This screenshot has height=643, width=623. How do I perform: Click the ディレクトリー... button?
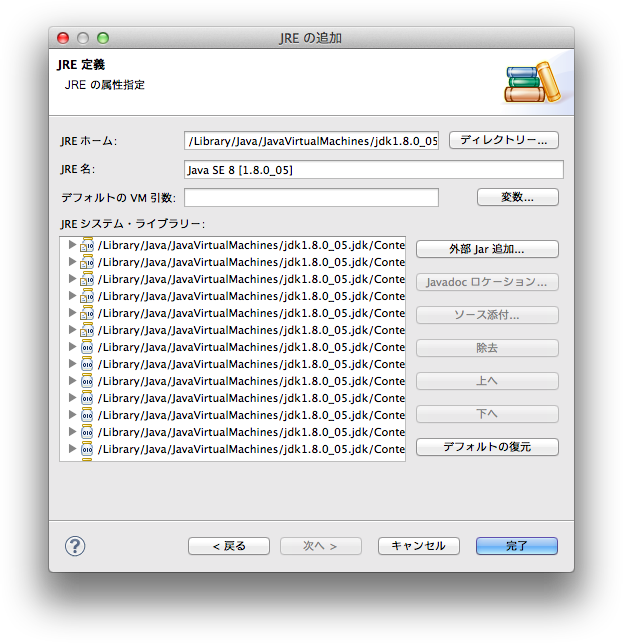[x=504, y=140]
